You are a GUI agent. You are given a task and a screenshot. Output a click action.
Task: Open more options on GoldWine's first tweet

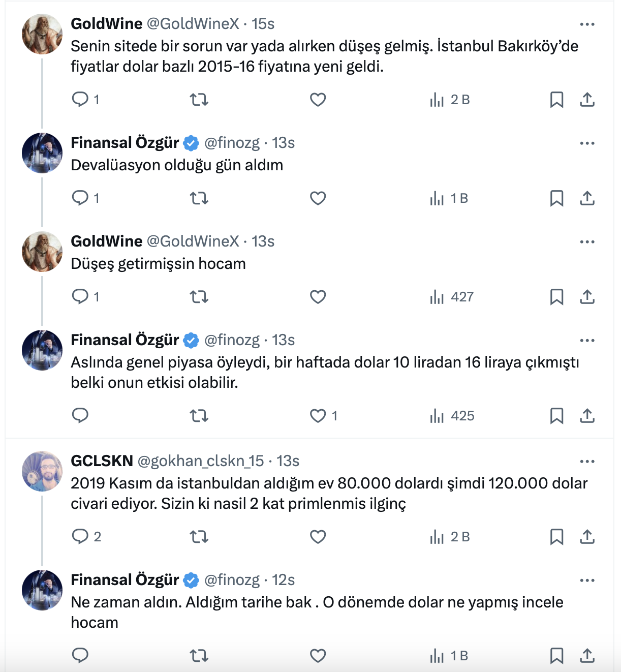[x=587, y=24]
